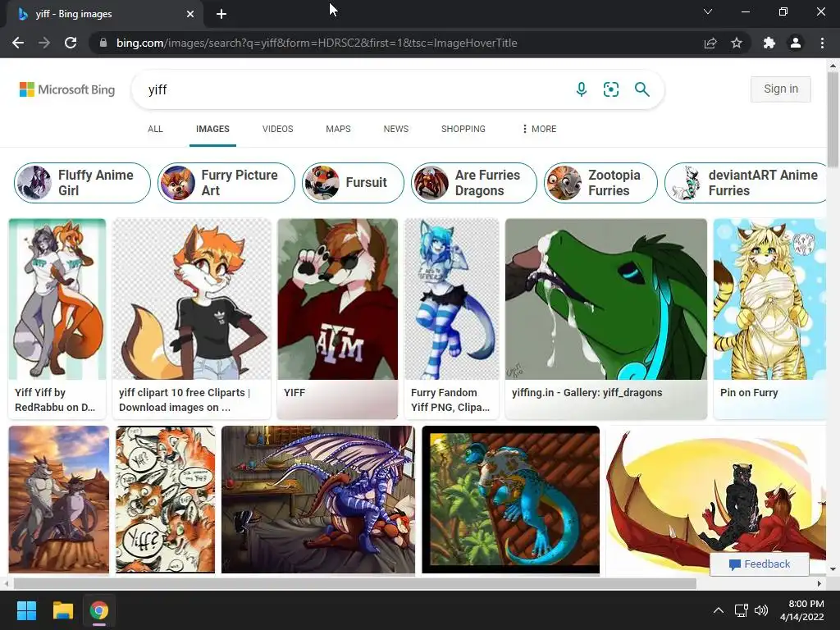The height and width of the screenshot is (630, 840).
Task: Close the 'yiff - Bing images' tab
Action: coord(190,14)
